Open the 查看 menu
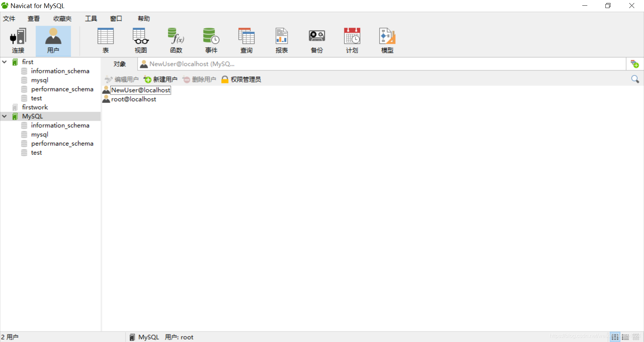 coord(34,18)
